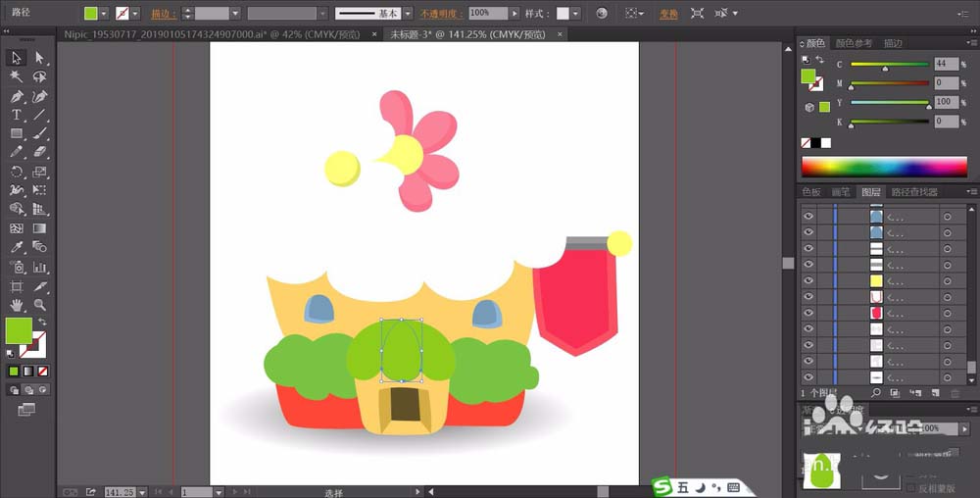Select the Symbol Sprayer tool
980x498 pixels.
(x=17, y=268)
